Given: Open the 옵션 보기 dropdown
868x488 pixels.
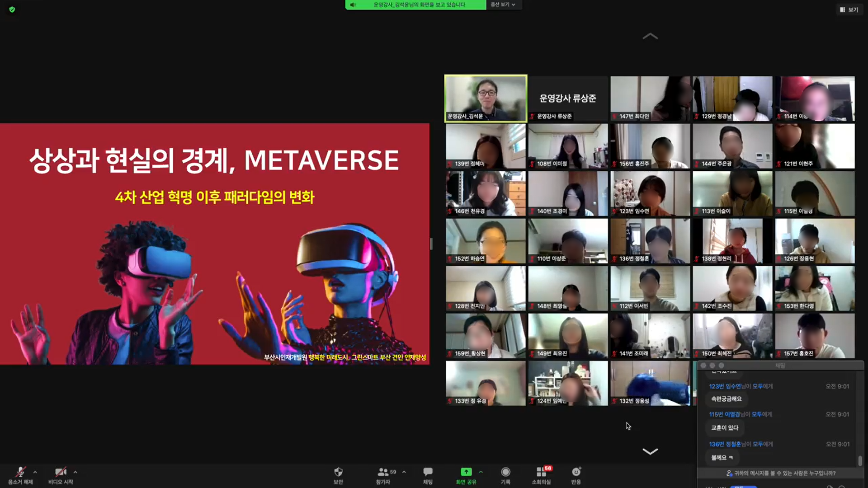Looking at the screenshot, I should (x=503, y=5).
